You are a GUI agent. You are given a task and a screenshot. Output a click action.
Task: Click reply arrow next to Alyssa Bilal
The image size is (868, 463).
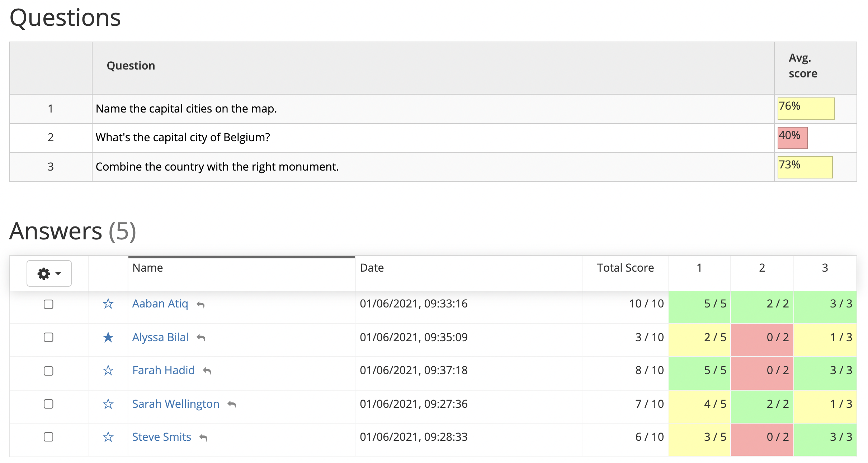201,338
